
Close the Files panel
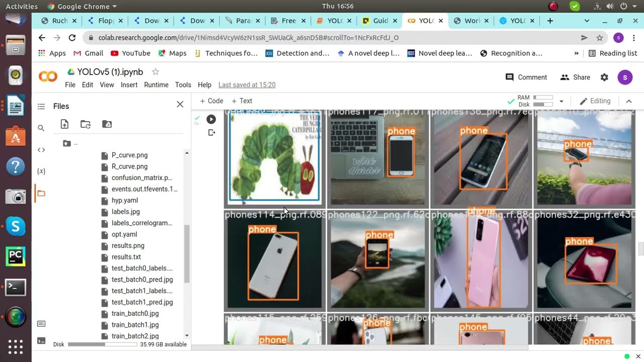coord(180,105)
